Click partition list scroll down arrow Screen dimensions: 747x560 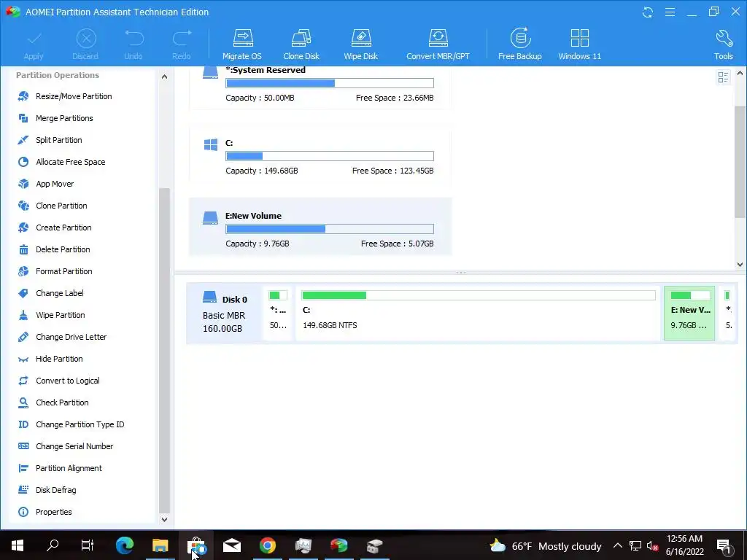(740, 265)
